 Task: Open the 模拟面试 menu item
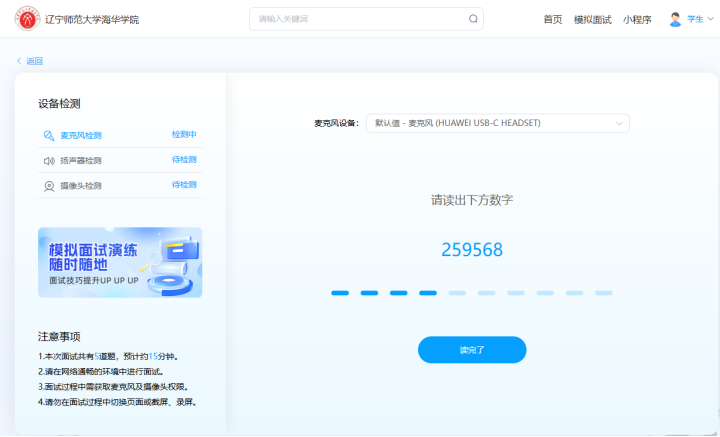coord(592,19)
